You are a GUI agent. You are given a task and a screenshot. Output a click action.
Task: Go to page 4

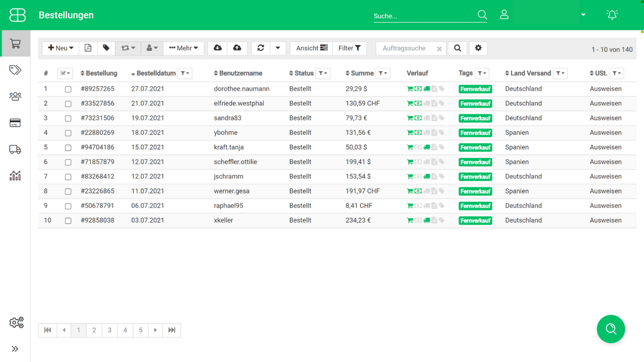(x=125, y=330)
